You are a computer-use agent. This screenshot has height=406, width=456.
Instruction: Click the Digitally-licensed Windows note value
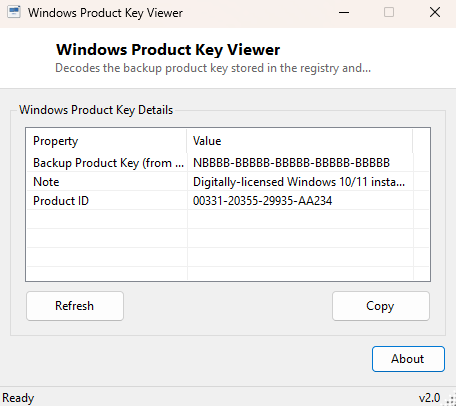coord(299,182)
